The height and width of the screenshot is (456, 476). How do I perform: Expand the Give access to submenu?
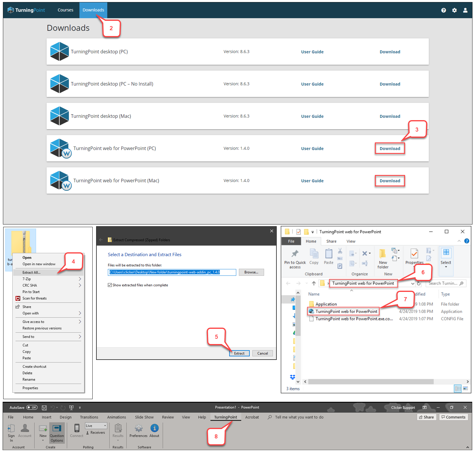click(80, 322)
